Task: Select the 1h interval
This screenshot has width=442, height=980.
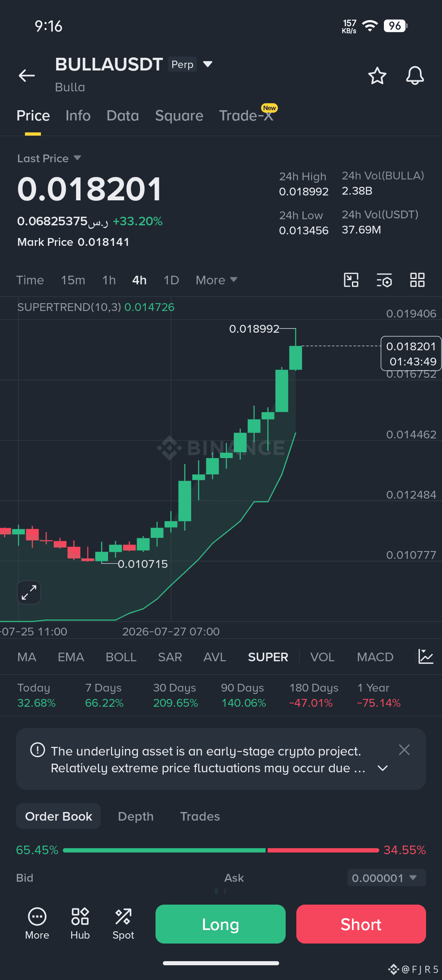Action: click(109, 280)
